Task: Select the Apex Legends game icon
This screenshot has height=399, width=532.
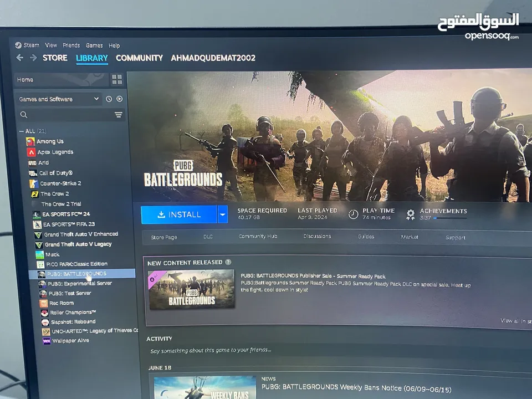Action: tap(32, 152)
